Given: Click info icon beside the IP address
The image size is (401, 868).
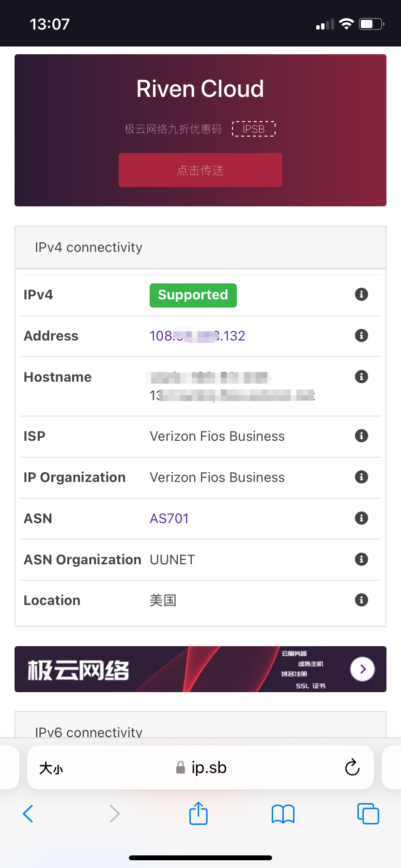Looking at the screenshot, I should click(361, 335).
